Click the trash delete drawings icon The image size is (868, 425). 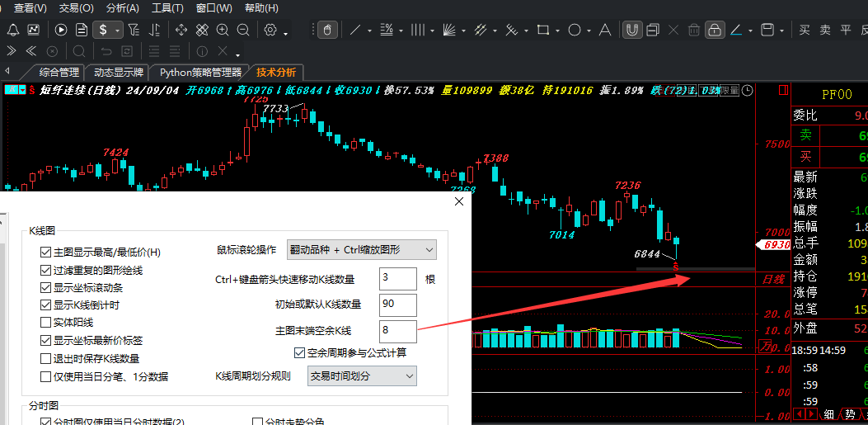(693, 30)
